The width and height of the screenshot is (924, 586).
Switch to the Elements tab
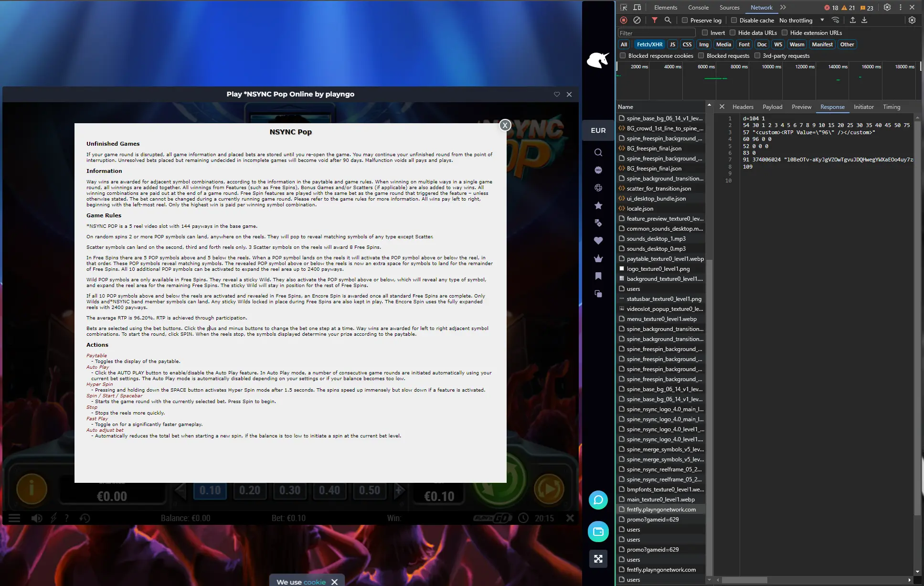coord(666,7)
